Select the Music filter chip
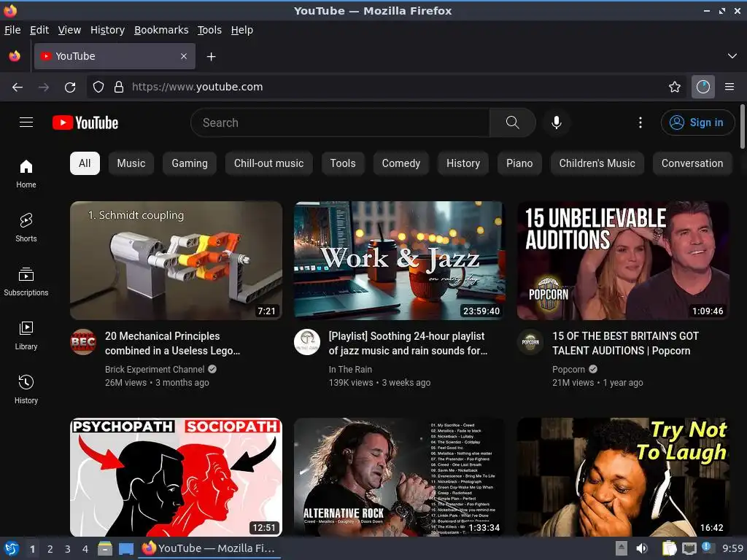This screenshot has height=560, width=747. pos(131,163)
